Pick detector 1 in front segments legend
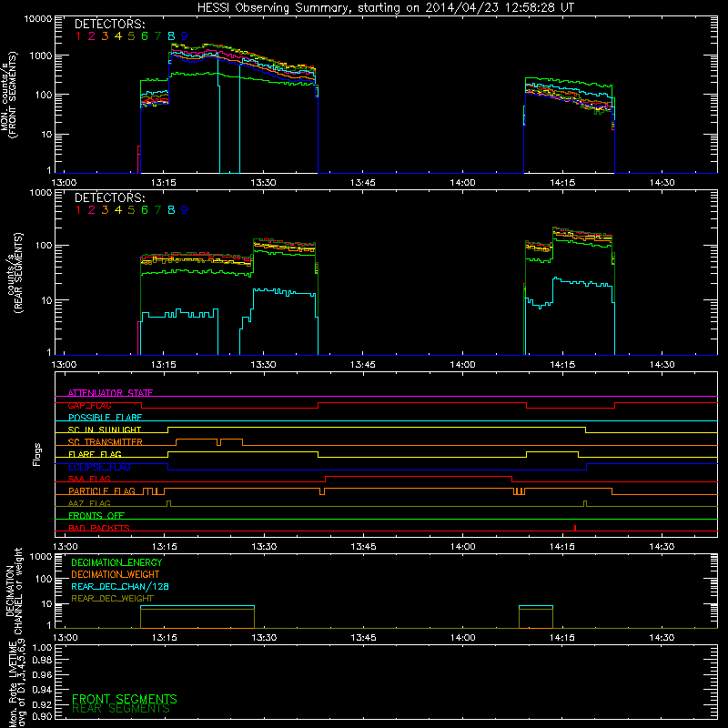This screenshot has width=728, height=728. pos(78,36)
